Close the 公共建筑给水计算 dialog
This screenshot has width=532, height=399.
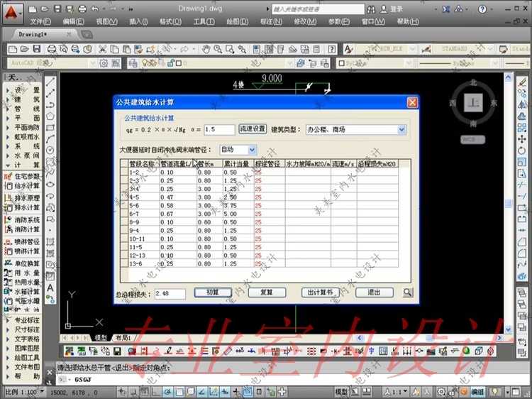pos(412,102)
